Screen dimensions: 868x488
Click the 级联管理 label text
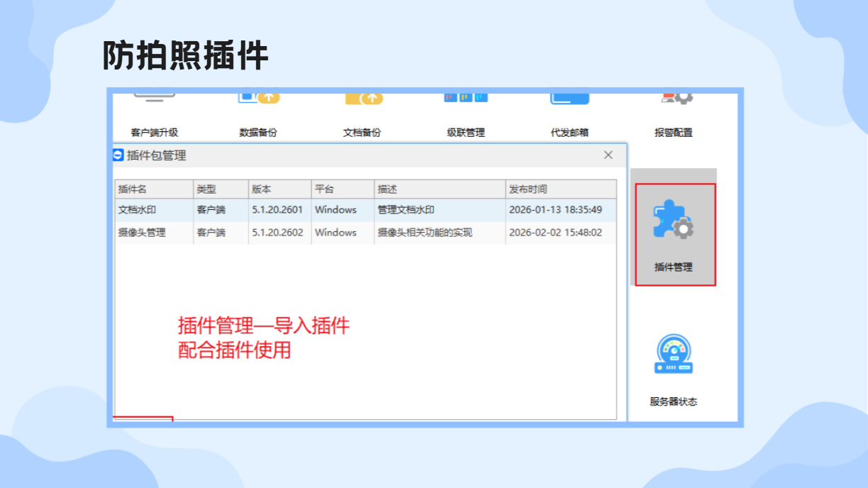[x=466, y=132]
